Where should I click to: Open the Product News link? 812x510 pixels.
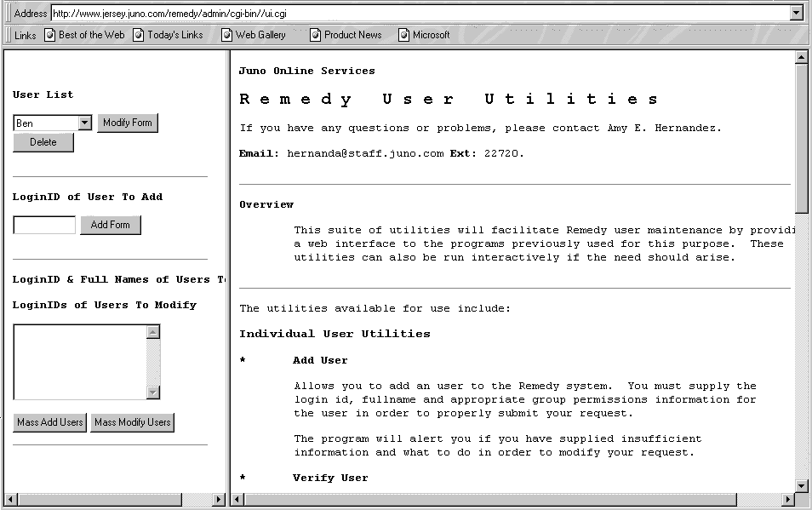352,35
